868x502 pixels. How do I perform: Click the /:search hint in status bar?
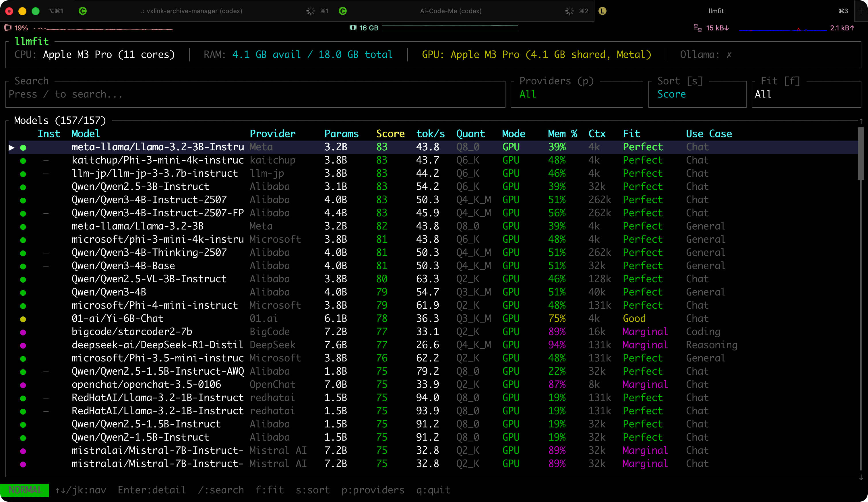[221, 490]
